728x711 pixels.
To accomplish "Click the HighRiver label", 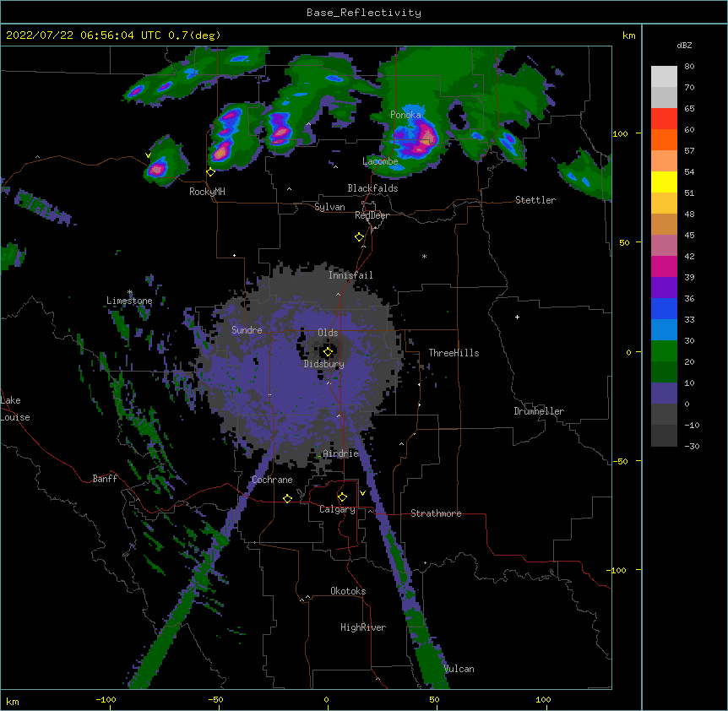I will click(x=363, y=627).
